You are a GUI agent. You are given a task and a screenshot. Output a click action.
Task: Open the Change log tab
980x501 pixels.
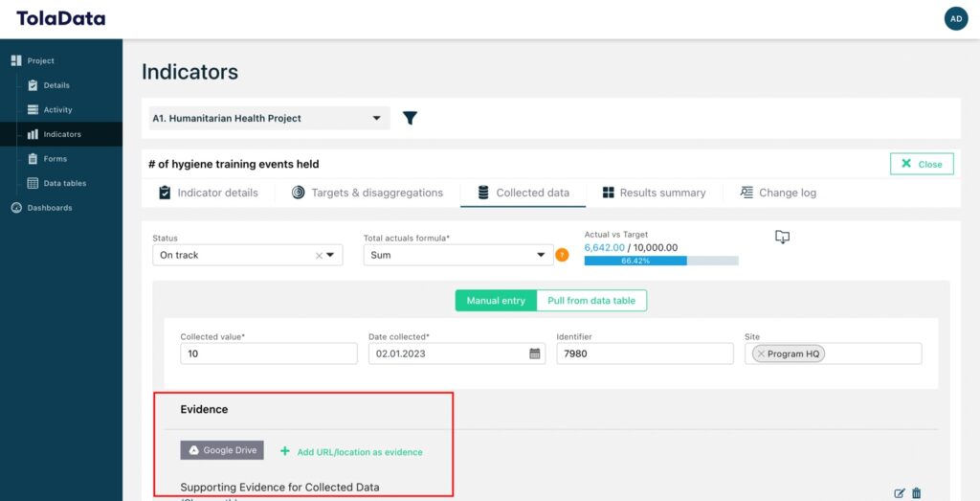(x=778, y=193)
